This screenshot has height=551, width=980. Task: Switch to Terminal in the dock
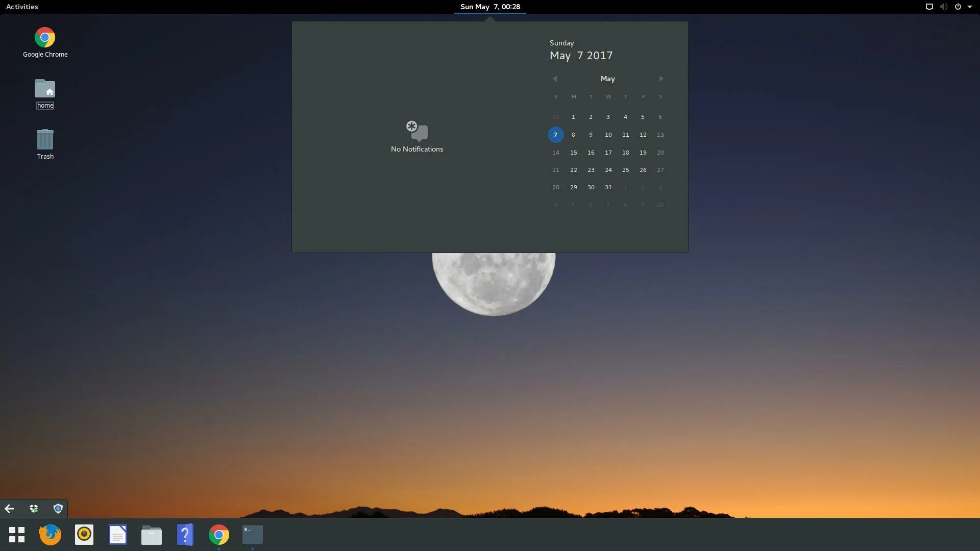[253, 535]
